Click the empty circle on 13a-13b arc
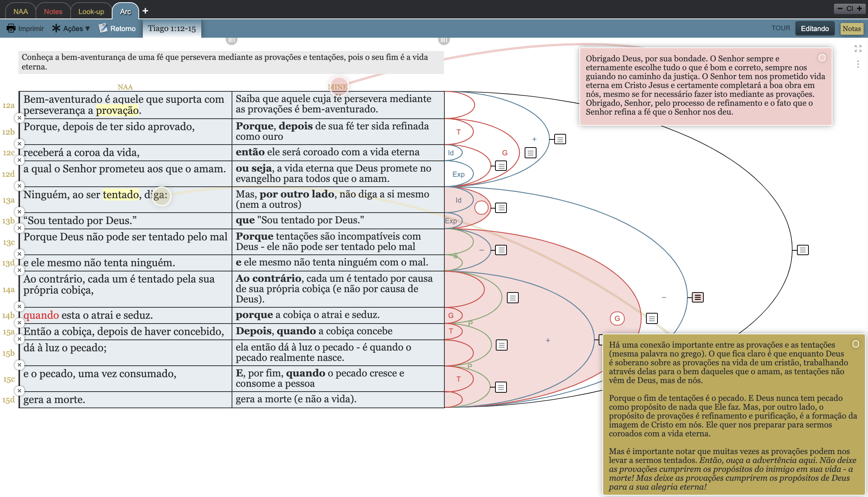 pyautogui.click(x=481, y=208)
